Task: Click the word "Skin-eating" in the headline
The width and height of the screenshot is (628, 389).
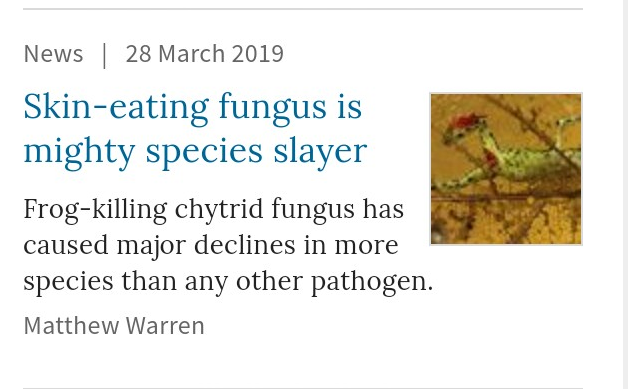Action: (x=116, y=107)
